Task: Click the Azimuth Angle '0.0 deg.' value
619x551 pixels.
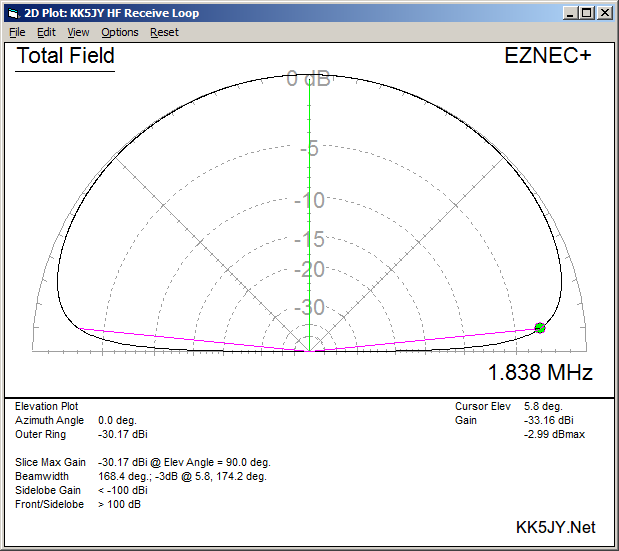Action: coord(117,420)
